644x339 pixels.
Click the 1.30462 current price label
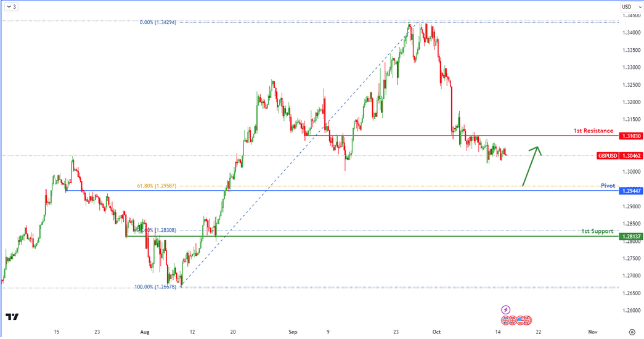tap(631, 156)
